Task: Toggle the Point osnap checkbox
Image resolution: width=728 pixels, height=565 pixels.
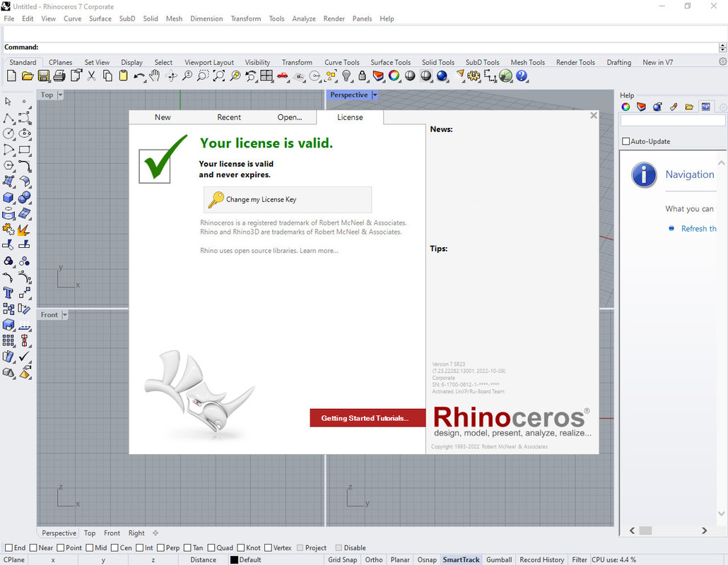Action: click(60, 548)
